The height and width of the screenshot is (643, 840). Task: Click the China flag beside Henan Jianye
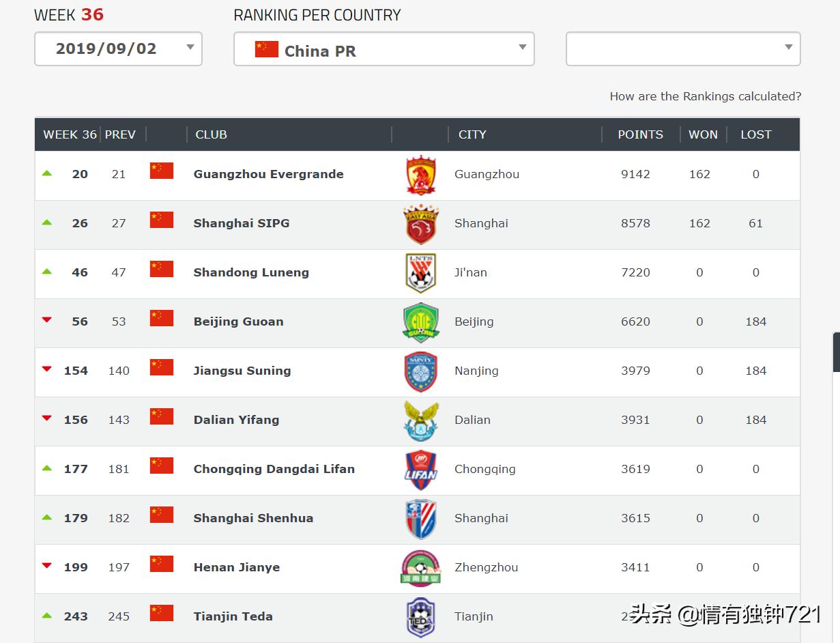pyautogui.click(x=162, y=564)
